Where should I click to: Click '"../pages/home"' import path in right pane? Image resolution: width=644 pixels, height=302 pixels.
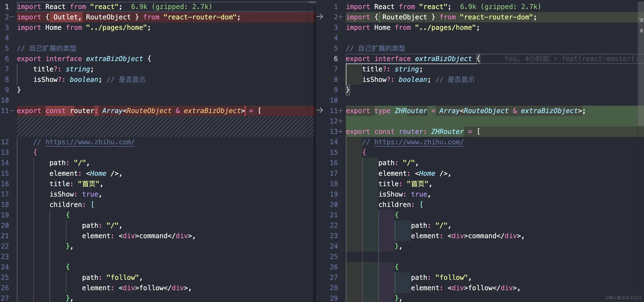[445, 28]
